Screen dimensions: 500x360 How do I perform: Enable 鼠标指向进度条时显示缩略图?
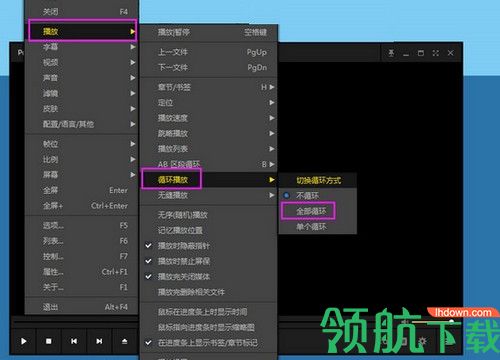click(x=209, y=327)
